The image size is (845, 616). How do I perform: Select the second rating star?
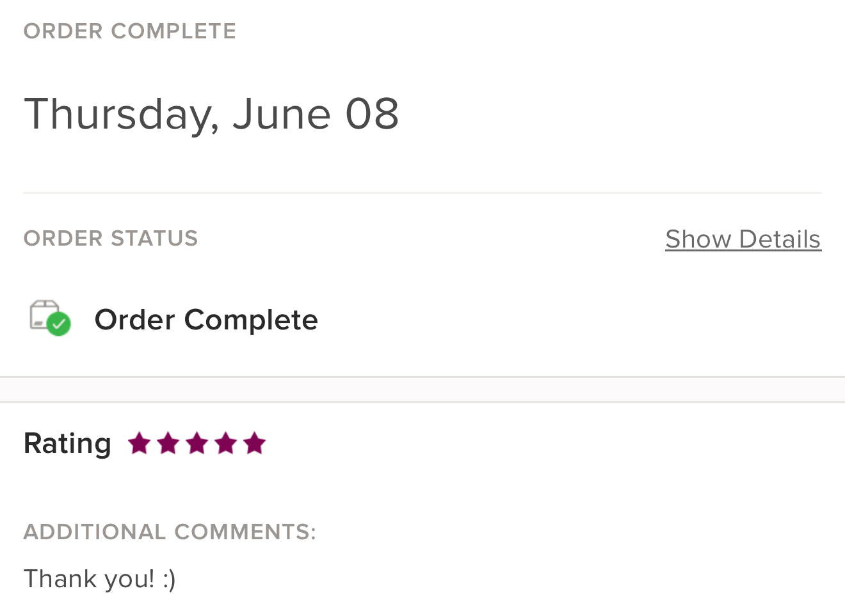click(x=168, y=443)
